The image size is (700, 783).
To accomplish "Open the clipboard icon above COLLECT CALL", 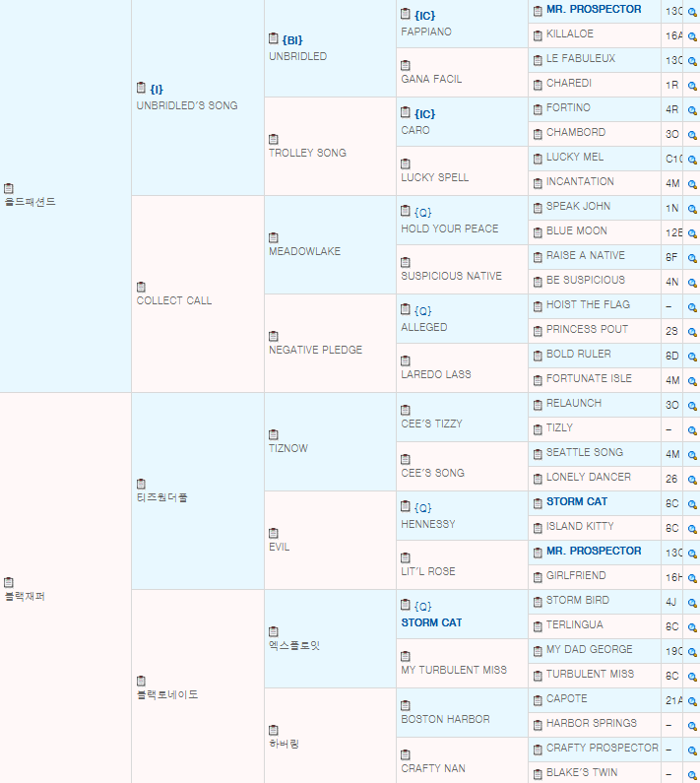I will click(141, 287).
